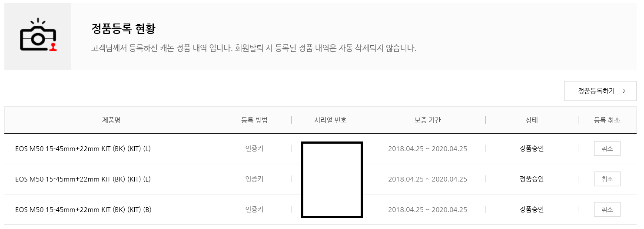Click the 정품등록 현황 heading
The width and height of the screenshot is (644, 229).
[123, 29]
